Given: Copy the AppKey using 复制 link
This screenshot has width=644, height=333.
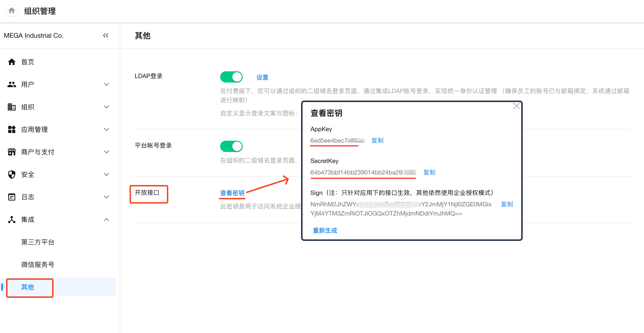Looking at the screenshot, I should point(377,140).
